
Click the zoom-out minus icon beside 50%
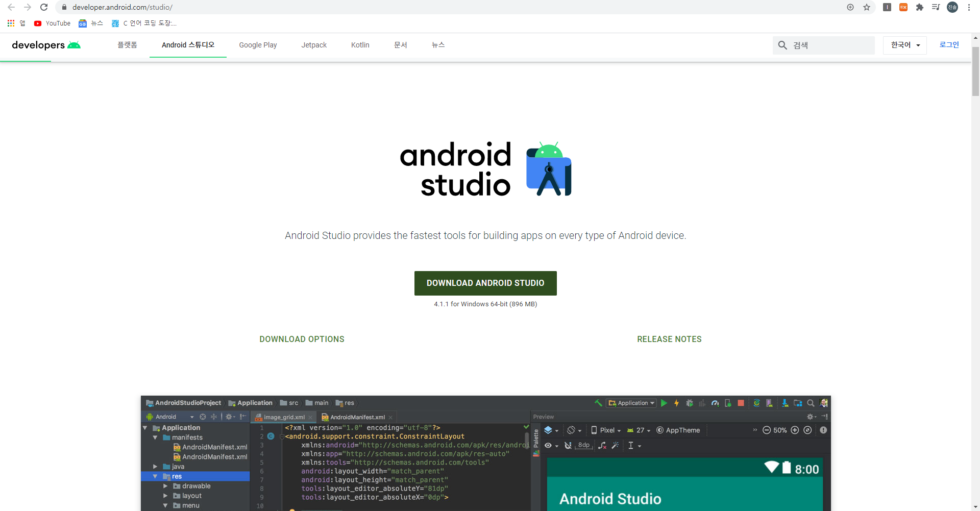(x=767, y=430)
